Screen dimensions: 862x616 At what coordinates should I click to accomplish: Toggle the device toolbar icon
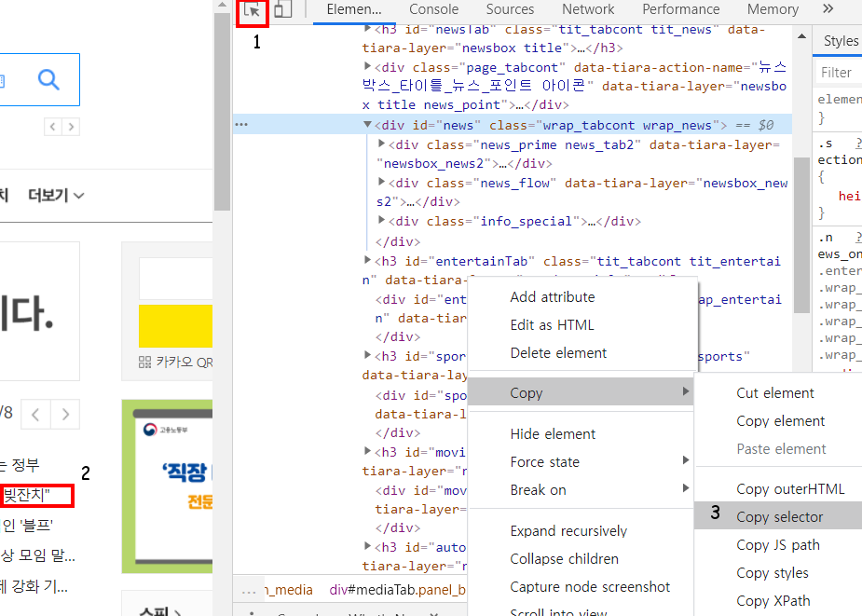pyautogui.click(x=282, y=9)
